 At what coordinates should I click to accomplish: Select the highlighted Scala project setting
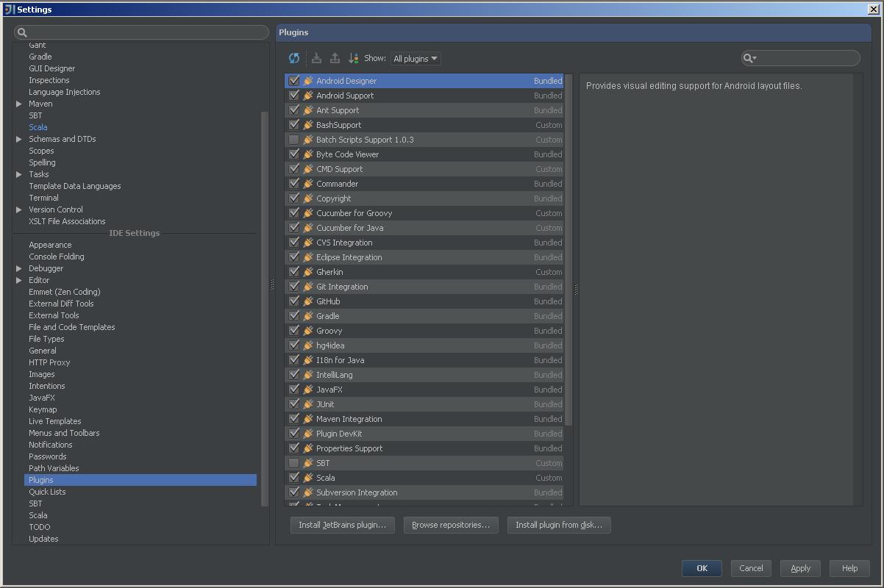click(38, 127)
